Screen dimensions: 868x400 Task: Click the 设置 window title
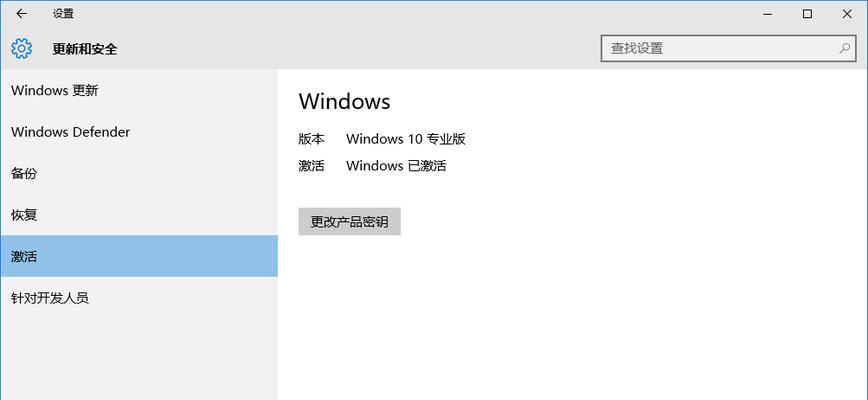pos(64,14)
